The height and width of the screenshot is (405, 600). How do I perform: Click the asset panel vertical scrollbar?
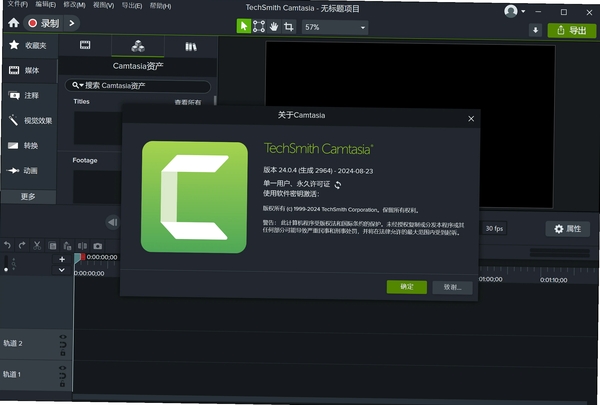(215, 100)
